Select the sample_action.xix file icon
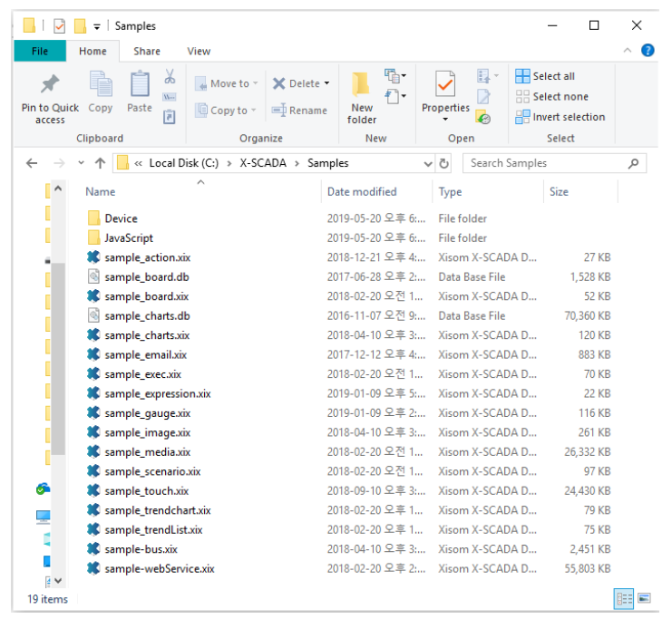The height and width of the screenshot is (619, 672). (93, 257)
